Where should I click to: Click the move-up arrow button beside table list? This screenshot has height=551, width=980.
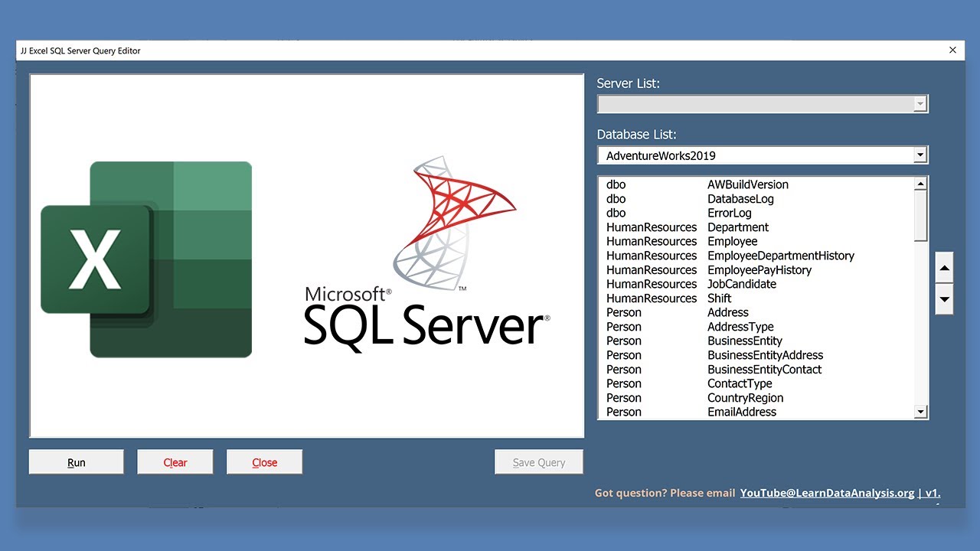click(945, 268)
